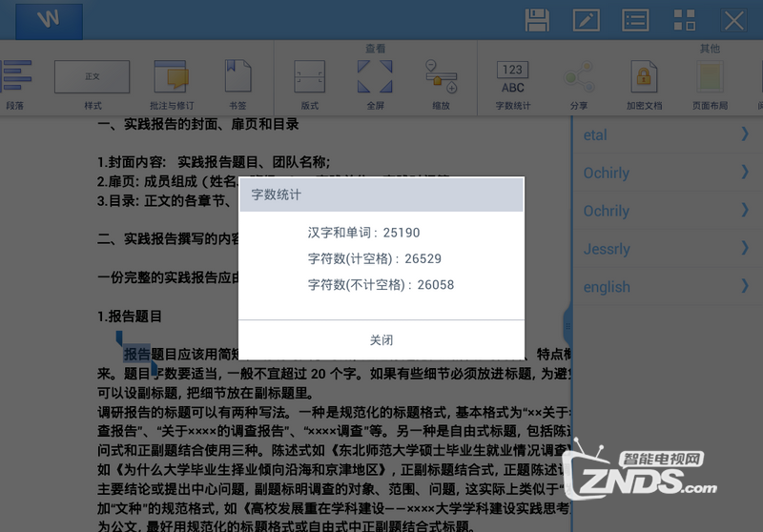763x532 pixels.
Task: Open the four-squares grid icon
Action: coord(684,20)
